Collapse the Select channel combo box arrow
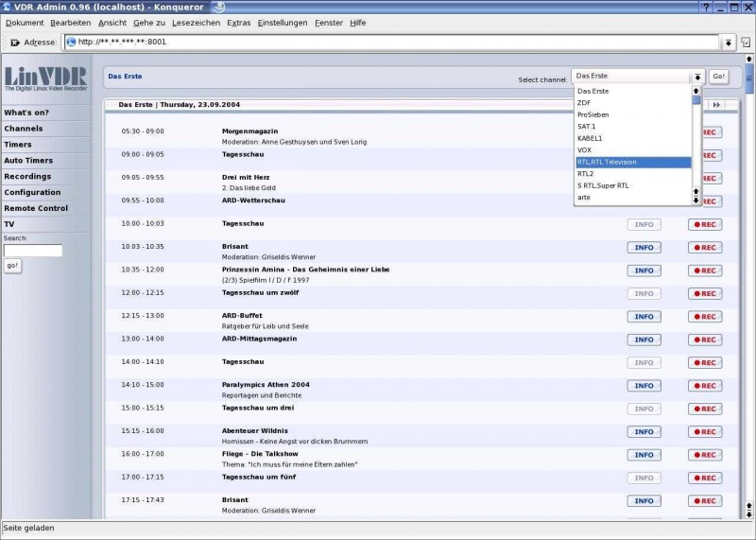The height and width of the screenshot is (540, 756). pyautogui.click(x=697, y=77)
